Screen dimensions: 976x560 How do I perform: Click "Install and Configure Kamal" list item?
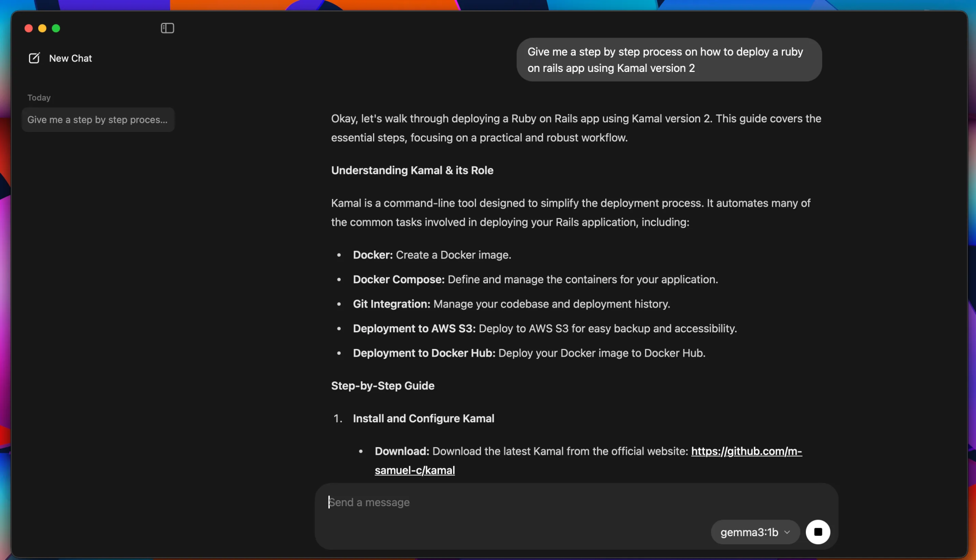coord(423,419)
